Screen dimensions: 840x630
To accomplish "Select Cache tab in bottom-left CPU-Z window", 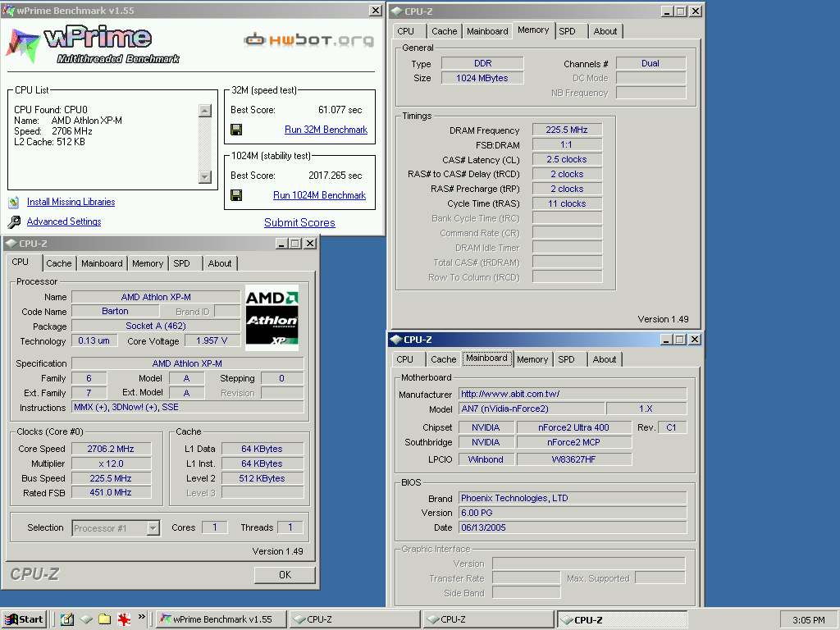I will pos(59,263).
